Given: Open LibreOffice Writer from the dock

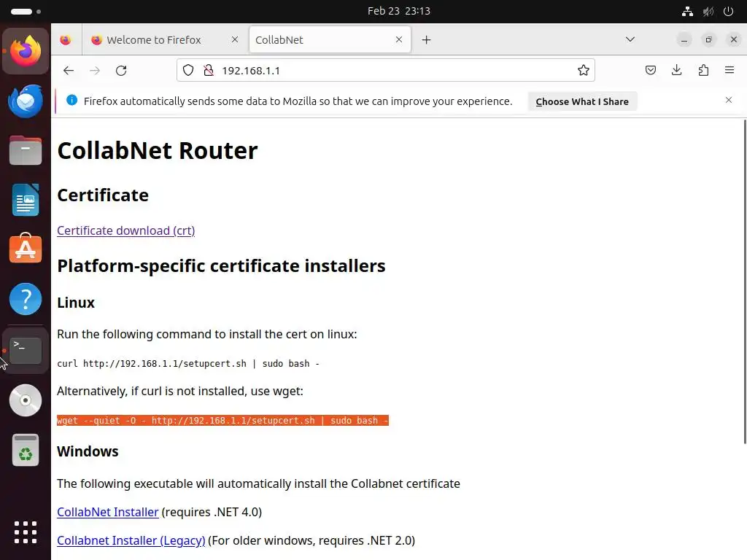Looking at the screenshot, I should coord(26,201).
